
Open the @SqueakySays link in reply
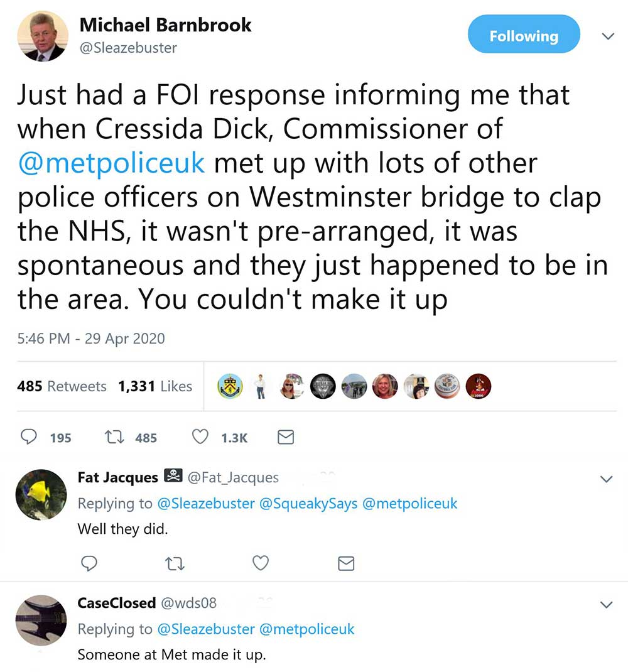pyautogui.click(x=306, y=504)
